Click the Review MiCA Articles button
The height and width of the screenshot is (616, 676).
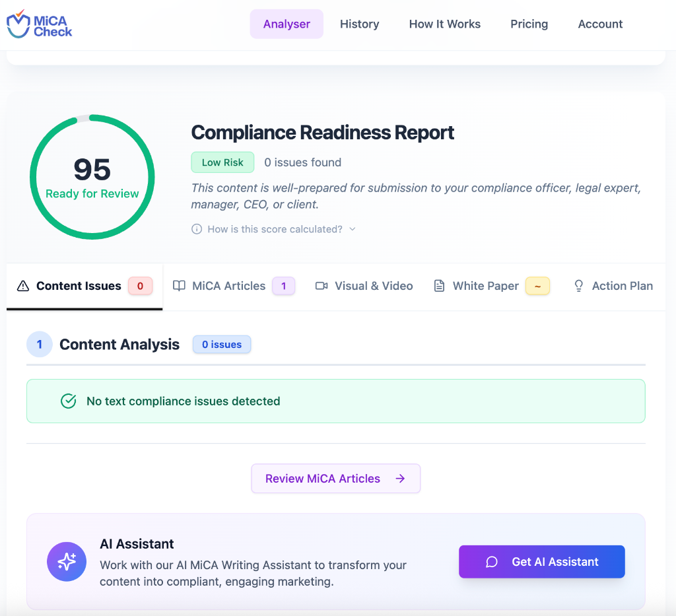pos(335,479)
